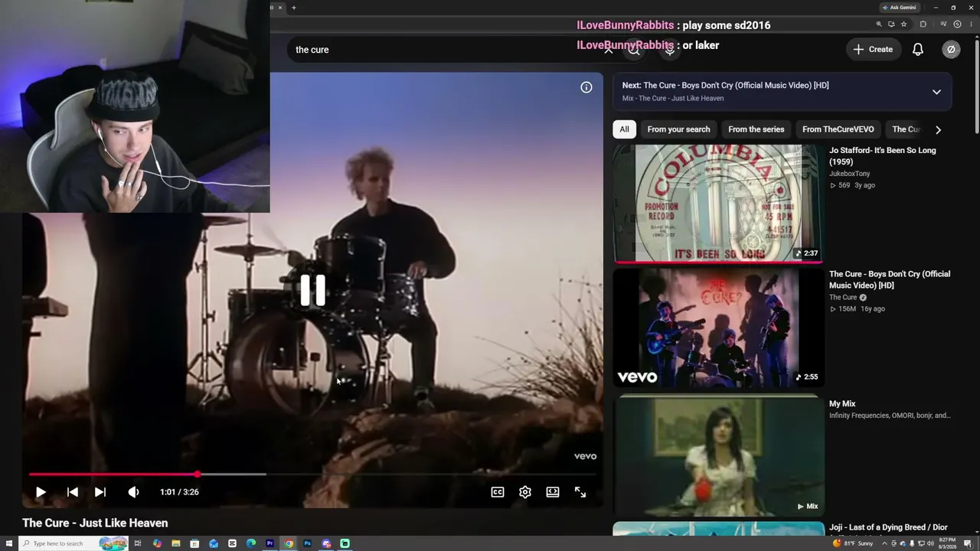This screenshot has height=551, width=980.
Task: Open the video player settings gear
Action: pyautogui.click(x=525, y=492)
